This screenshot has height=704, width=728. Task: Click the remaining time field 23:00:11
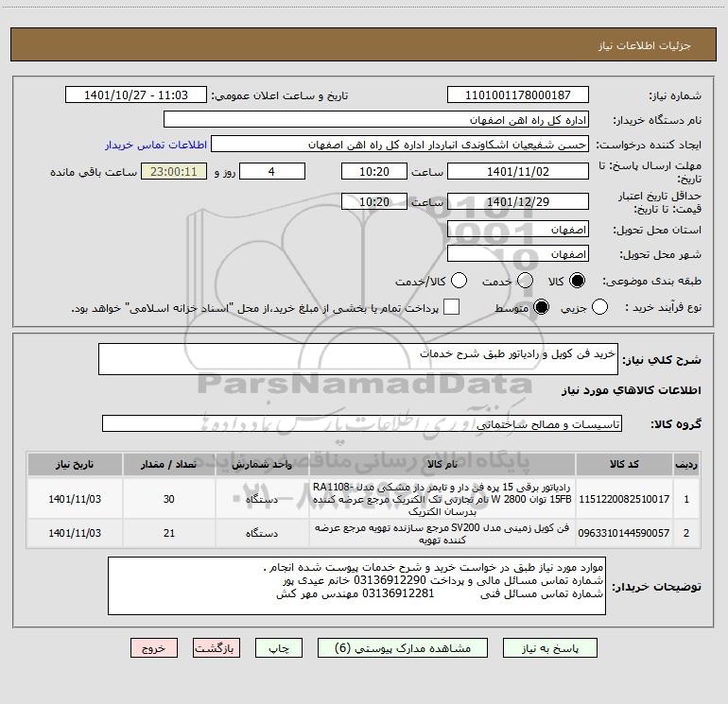pos(174,171)
